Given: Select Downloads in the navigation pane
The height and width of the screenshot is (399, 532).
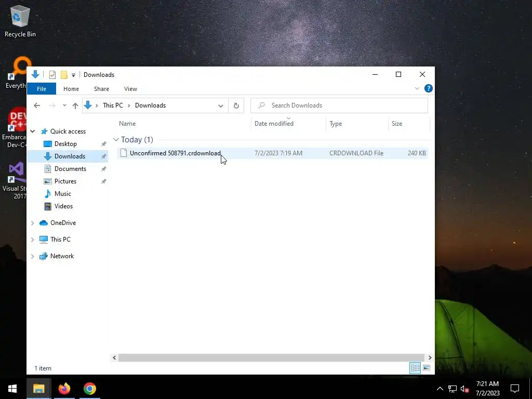Looking at the screenshot, I should 70,156.
